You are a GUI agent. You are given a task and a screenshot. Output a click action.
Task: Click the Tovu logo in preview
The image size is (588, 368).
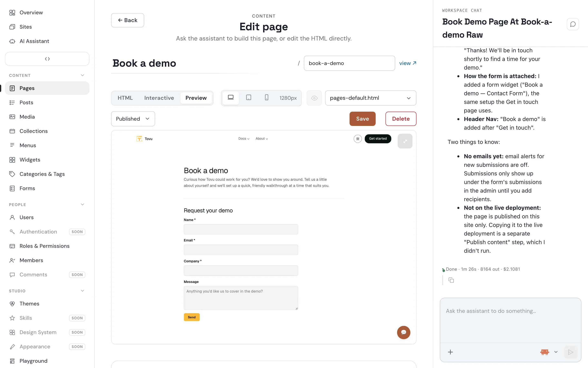(144, 139)
